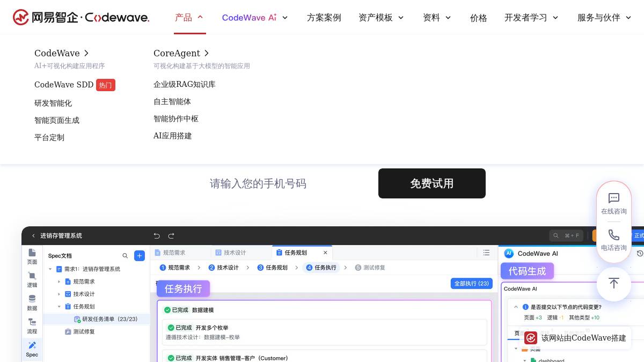
Task: Expand the 规范需求 tree node
Action: coord(59,282)
